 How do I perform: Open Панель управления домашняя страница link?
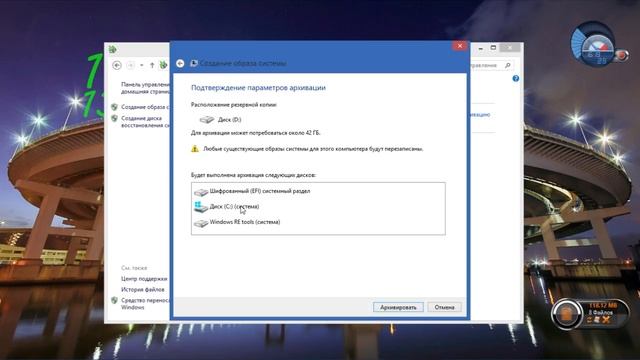point(145,88)
